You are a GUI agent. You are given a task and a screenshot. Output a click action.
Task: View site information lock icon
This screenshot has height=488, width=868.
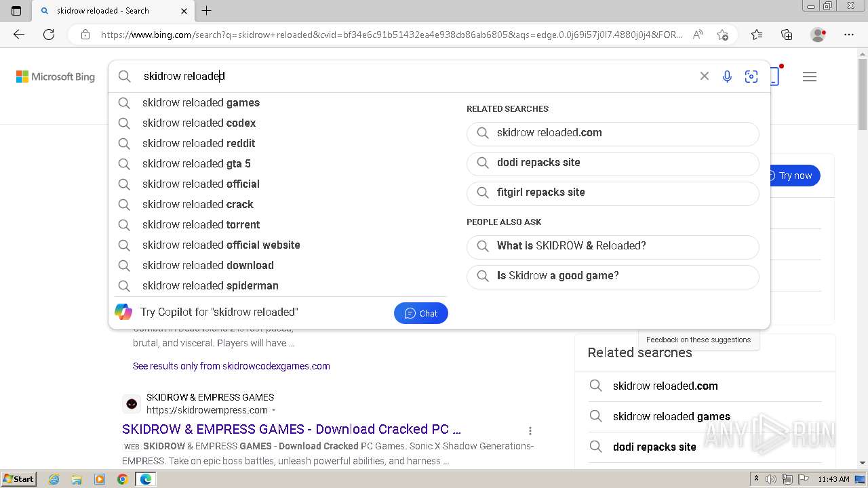pyautogui.click(x=85, y=35)
